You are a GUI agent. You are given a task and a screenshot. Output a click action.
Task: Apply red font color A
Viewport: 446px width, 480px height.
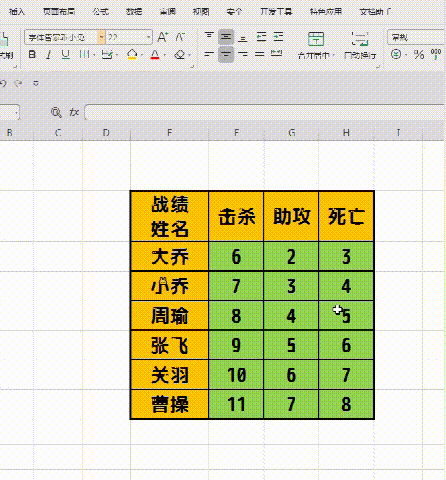tap(155, 54)
